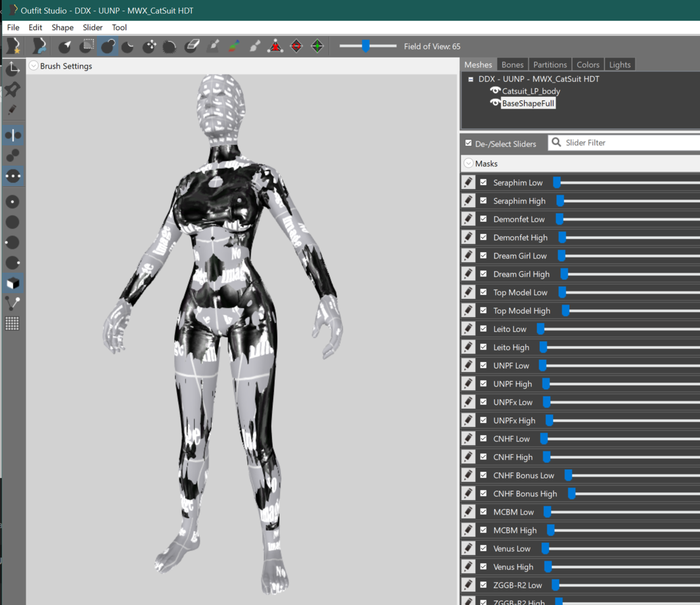This screenshot has width=700, height=605.
Task: Click the left-dot side view icon
Action: coord(12,242)
